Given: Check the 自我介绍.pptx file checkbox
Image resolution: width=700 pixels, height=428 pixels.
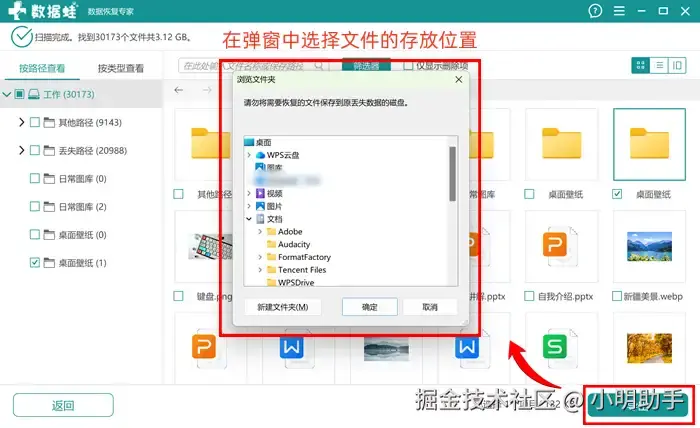Looking at the screenshot, I should 529,296.
